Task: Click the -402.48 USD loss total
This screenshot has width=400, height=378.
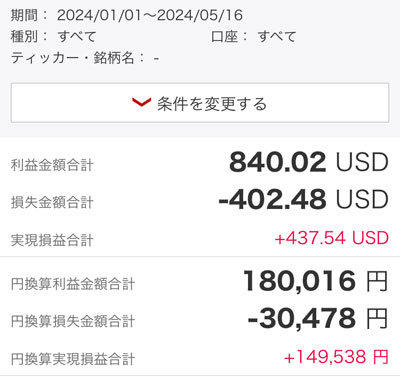Action: point(303,199)
